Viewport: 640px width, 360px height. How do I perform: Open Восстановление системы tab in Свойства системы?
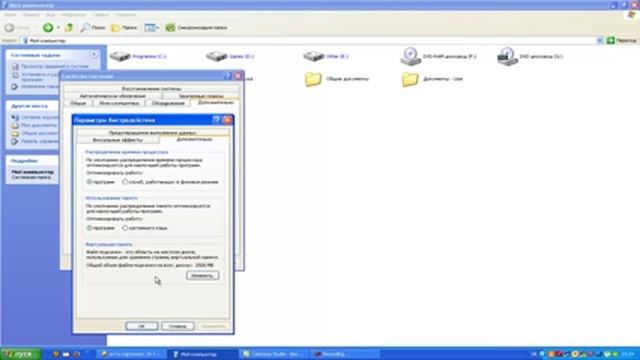151,89
